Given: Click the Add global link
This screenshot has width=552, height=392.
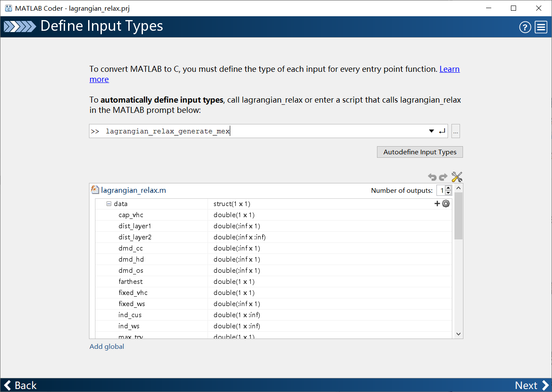Looking at the screenshot, I should (x=107, y=346).
